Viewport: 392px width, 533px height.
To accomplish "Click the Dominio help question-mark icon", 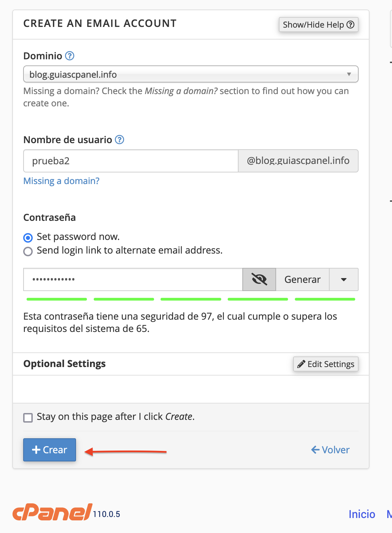I will click(70, 56).
